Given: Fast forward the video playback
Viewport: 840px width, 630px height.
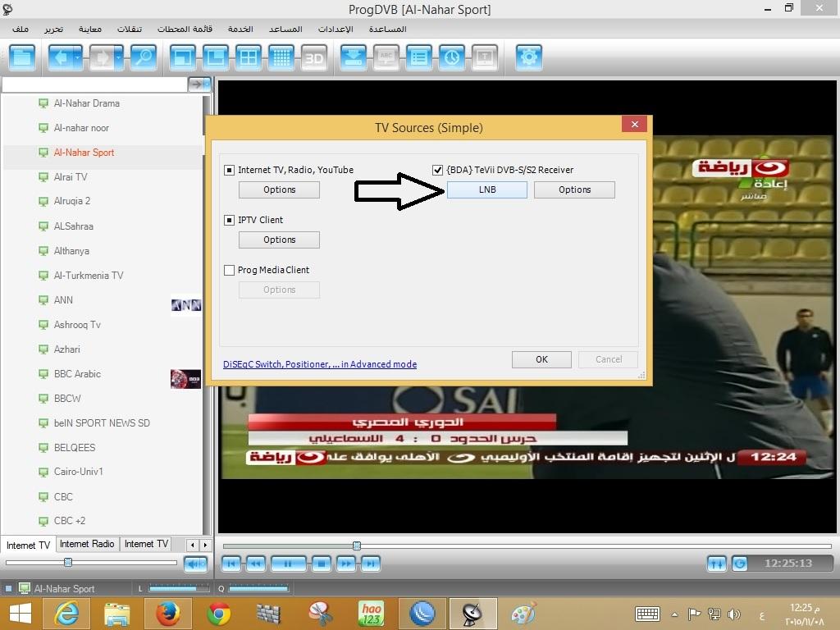Looking at the screenshot, I should [347, 564].
